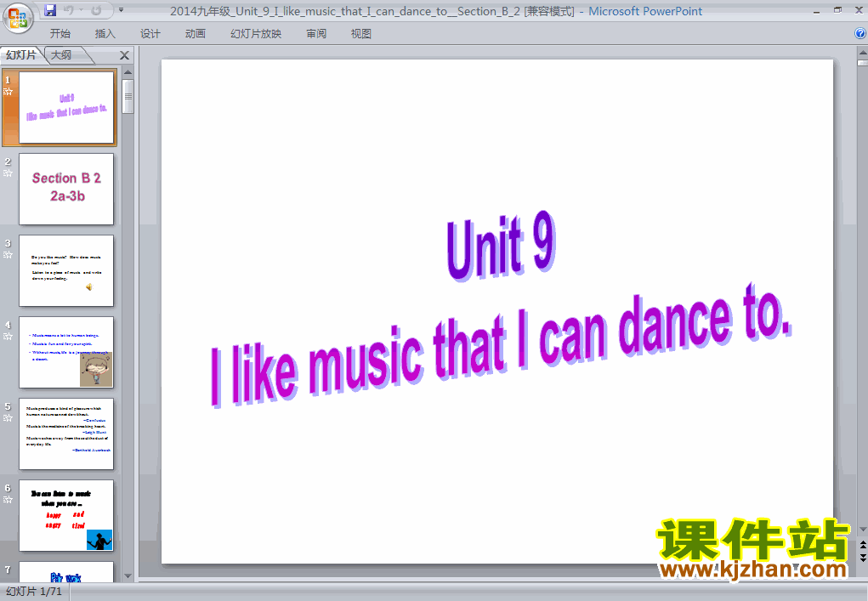
Task: Select slide 5 thumbnail with quotes
Action: click(x=66, y=434)
